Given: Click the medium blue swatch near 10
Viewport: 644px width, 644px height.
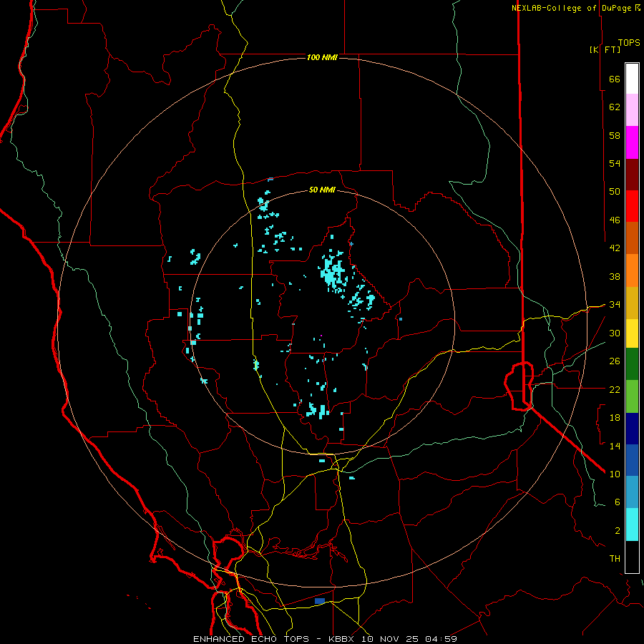Looking at the screenshot, I should pyautogui.click(x=632, y=460).
